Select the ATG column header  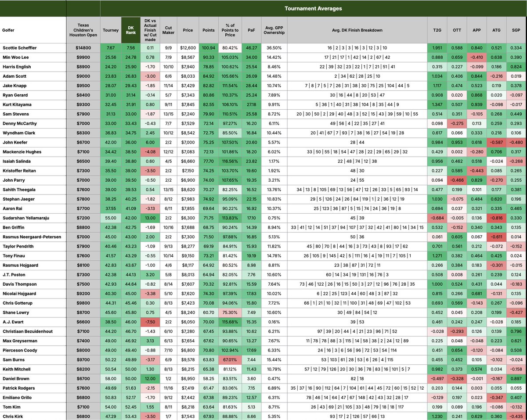pyautogui.click(x=497, y=30)
